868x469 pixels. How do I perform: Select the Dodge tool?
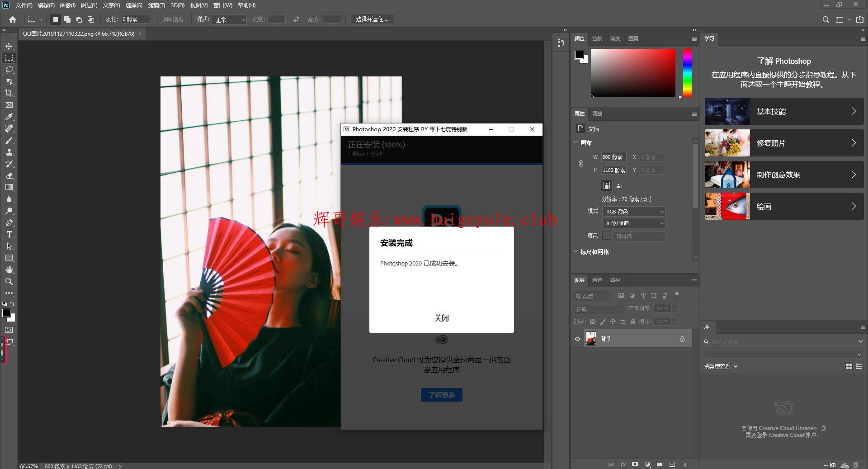click(9, 211)
